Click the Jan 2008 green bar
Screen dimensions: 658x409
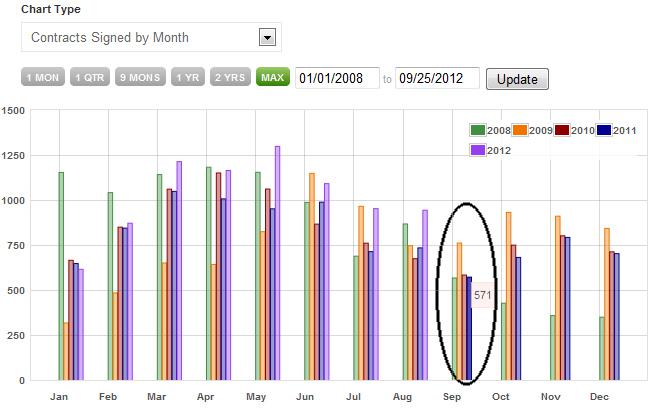click(x=61, y=276)
